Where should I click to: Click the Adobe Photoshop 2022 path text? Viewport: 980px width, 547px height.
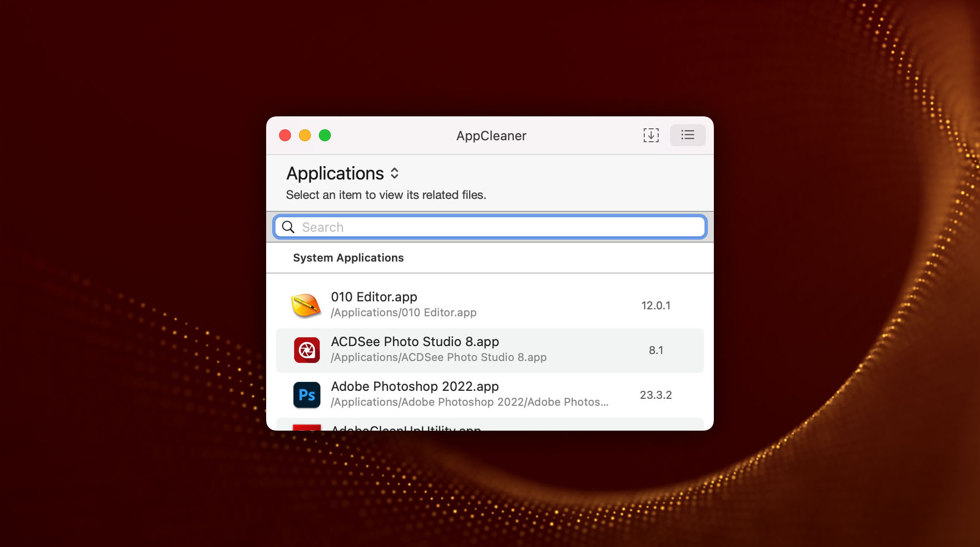(470, 402)
